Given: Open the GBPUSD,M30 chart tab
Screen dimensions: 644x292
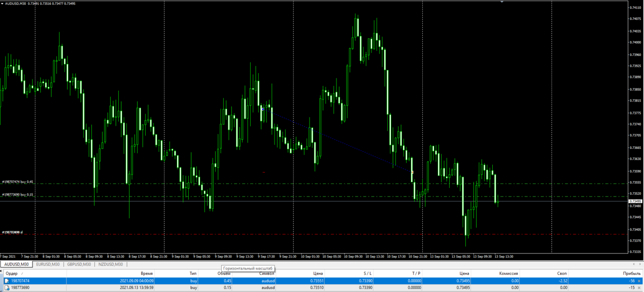Looking at the screenshot, I should [79, 264].
